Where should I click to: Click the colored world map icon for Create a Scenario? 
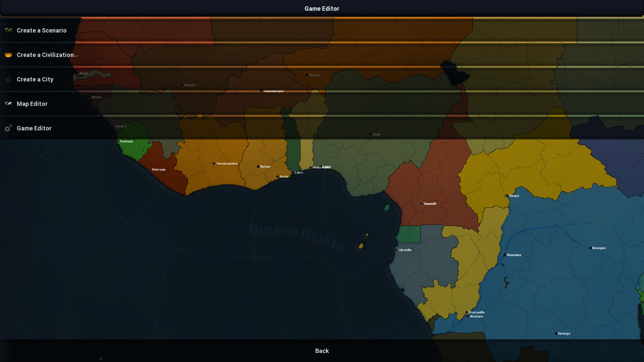pos(8,30)
